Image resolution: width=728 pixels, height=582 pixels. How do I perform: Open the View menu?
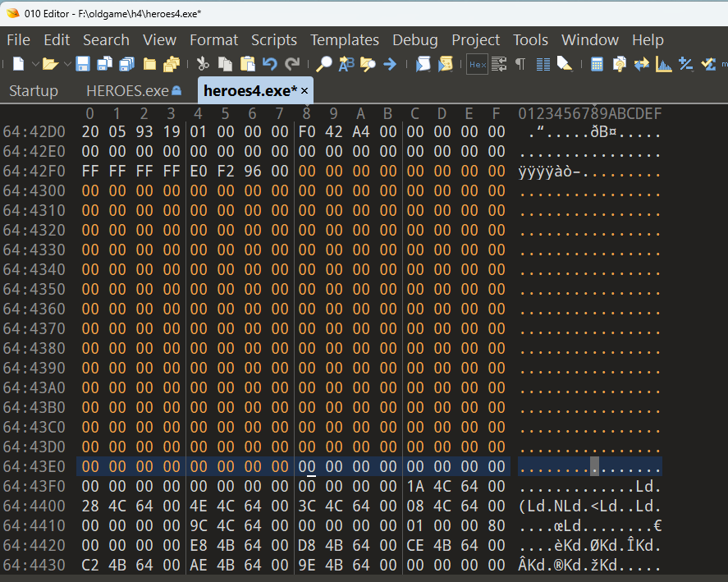(x=160, y=40)
